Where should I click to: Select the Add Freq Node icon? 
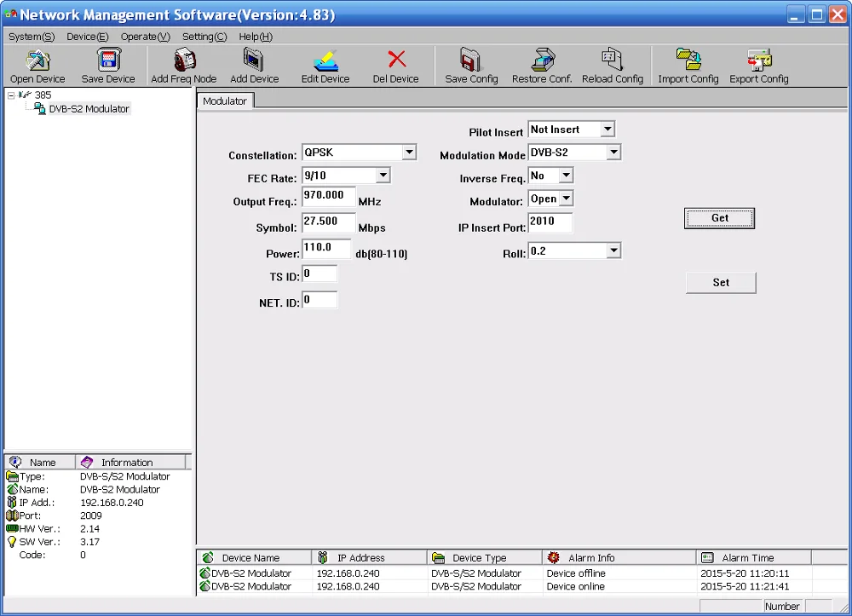(184, 60)
